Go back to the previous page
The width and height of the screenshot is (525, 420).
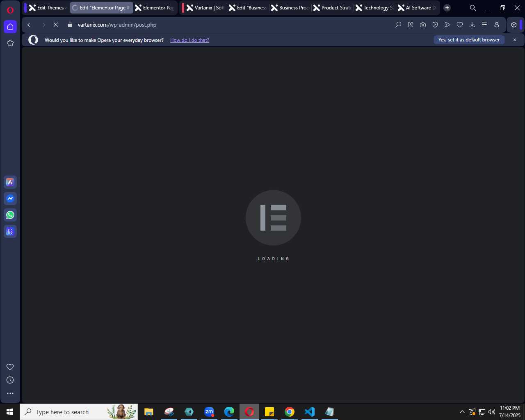coord(29,25)
